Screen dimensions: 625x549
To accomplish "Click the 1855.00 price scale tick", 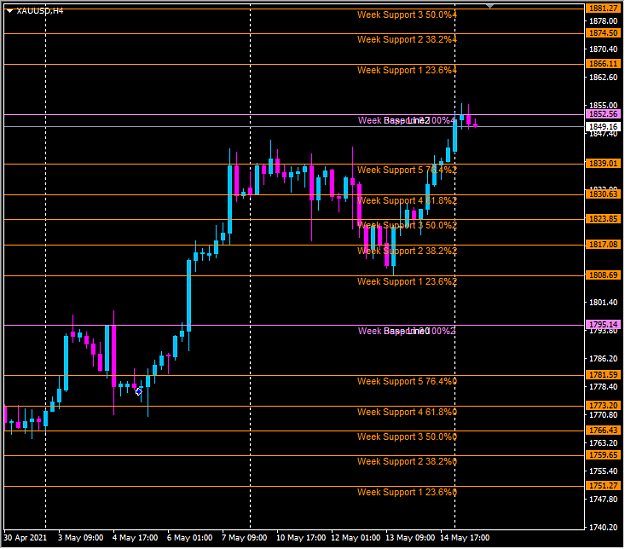I will 603,105.
